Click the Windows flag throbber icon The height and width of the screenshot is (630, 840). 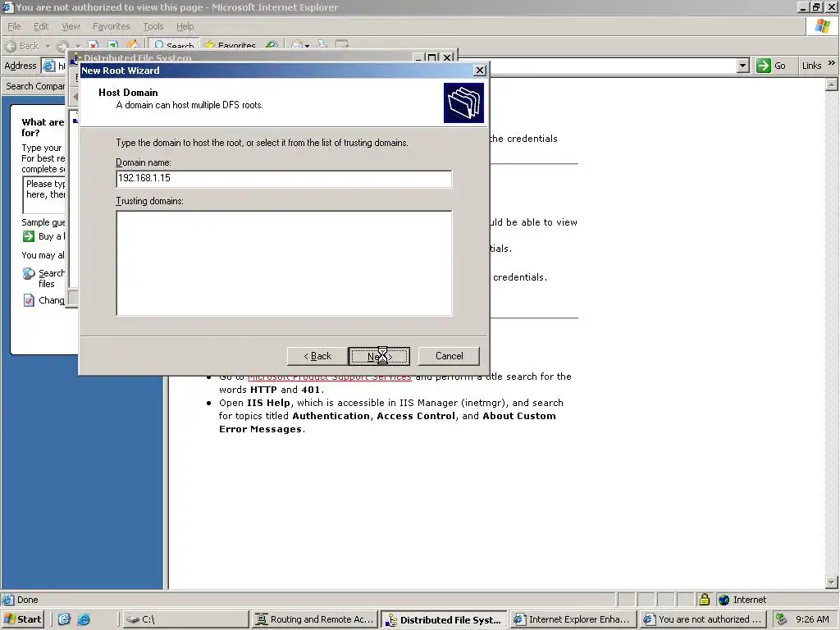[822, 26]
